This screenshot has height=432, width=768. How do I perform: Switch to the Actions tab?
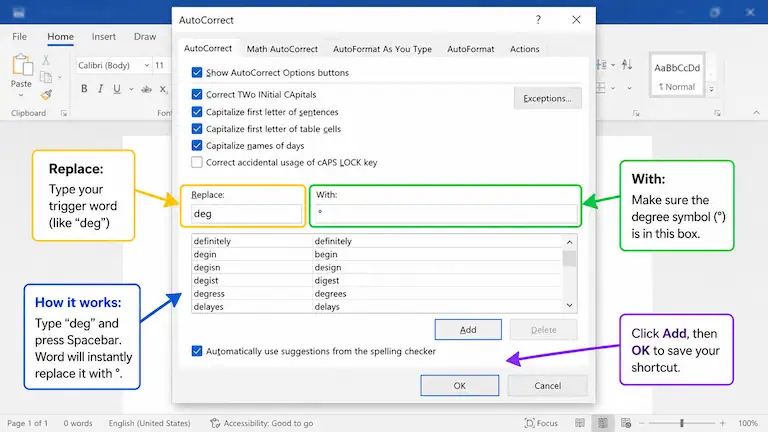click(525, 49)
